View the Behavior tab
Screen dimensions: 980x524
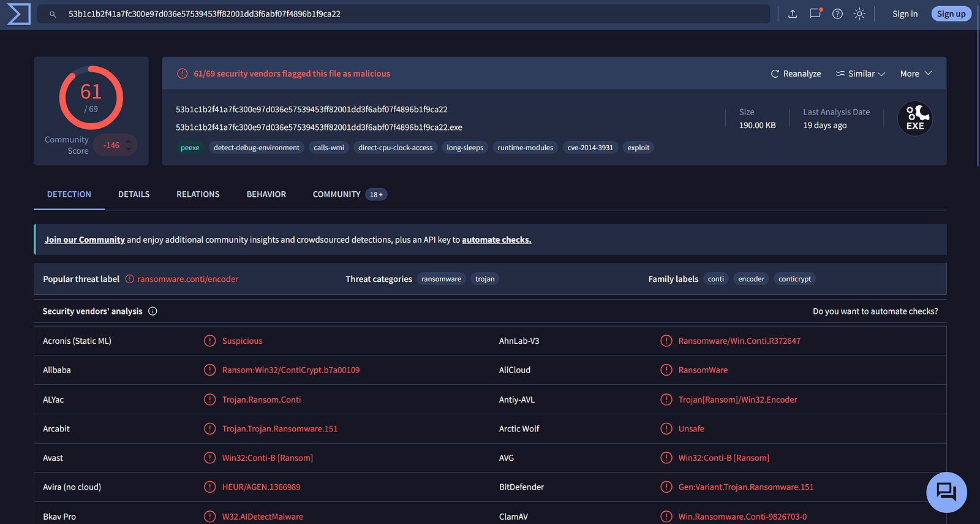coord(266,194)
